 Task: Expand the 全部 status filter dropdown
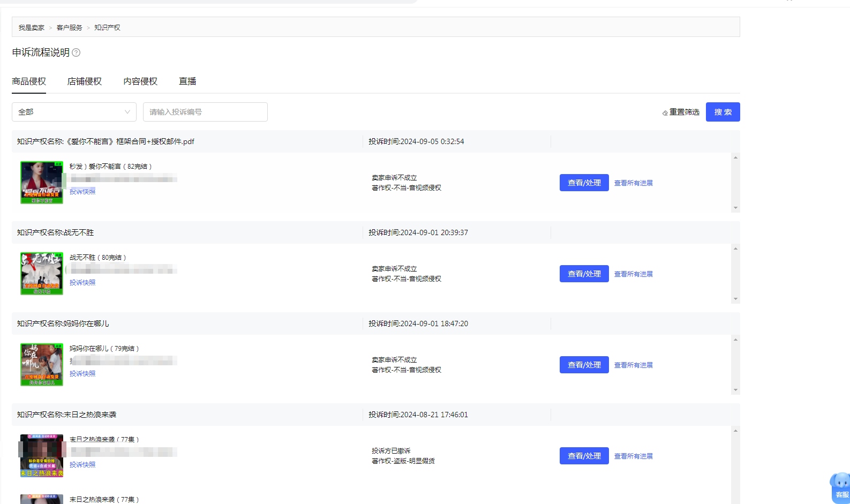pyautogui.click(x=74, y=112)
